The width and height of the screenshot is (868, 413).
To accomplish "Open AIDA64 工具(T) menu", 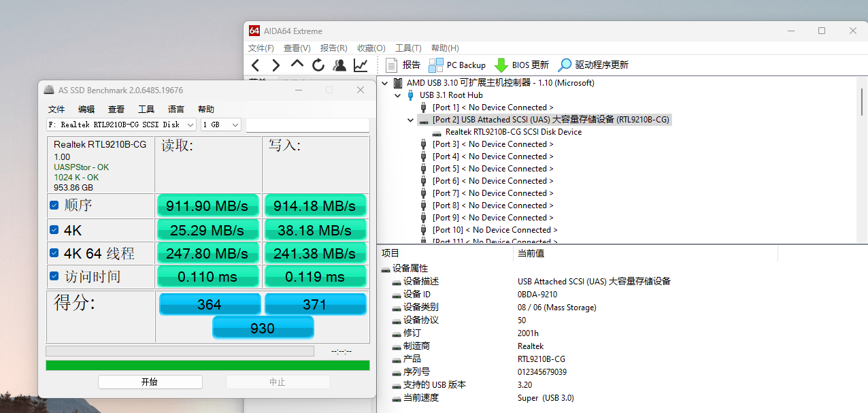I will click(x=408, y=48).
